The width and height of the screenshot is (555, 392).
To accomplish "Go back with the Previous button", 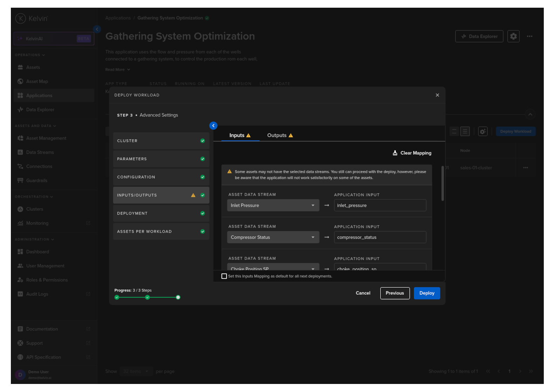I will click(395, 293).
